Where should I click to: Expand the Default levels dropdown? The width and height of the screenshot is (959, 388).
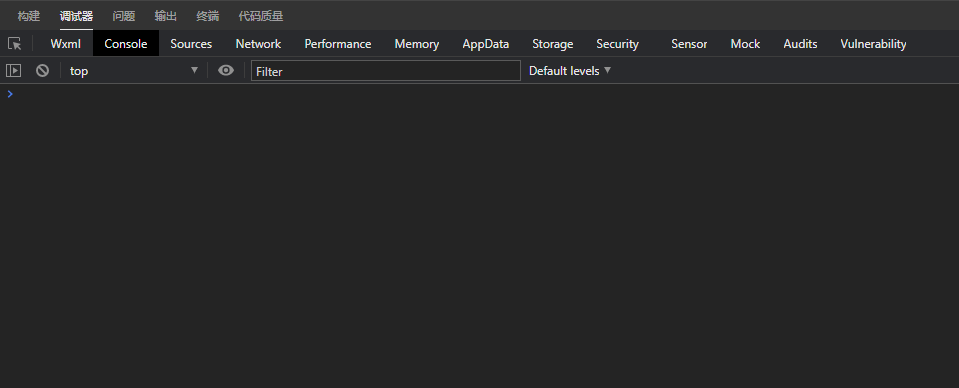point(570,71)
